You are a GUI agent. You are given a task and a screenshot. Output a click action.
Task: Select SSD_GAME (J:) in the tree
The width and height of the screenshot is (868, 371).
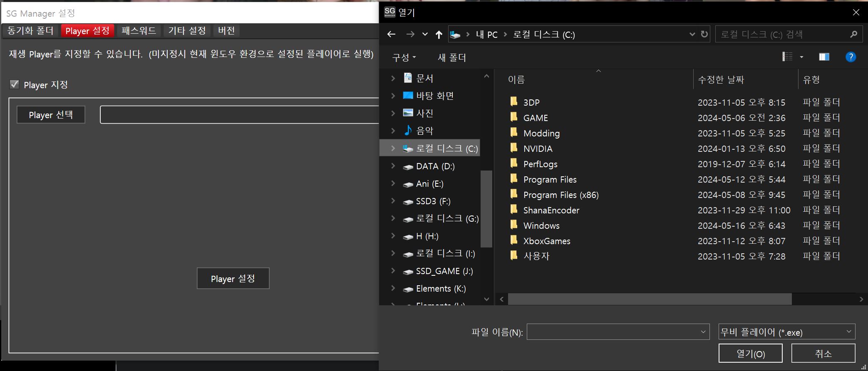[444, 271]
